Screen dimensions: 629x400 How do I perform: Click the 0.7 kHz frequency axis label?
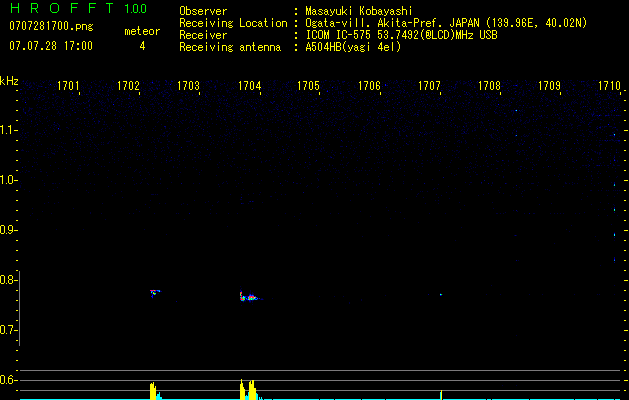pos(7,330)
